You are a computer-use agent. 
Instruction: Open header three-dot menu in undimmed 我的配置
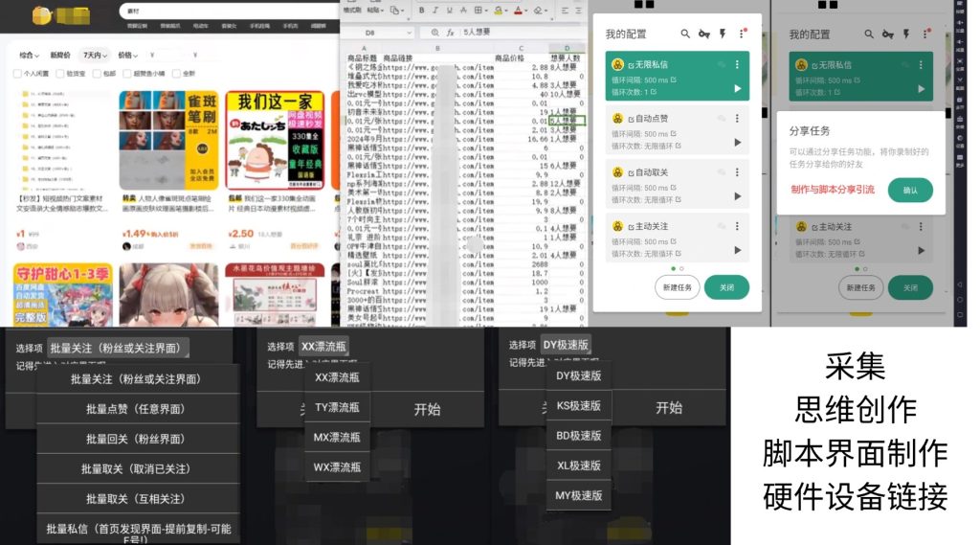pyautogui.click(x=742, y=34)
